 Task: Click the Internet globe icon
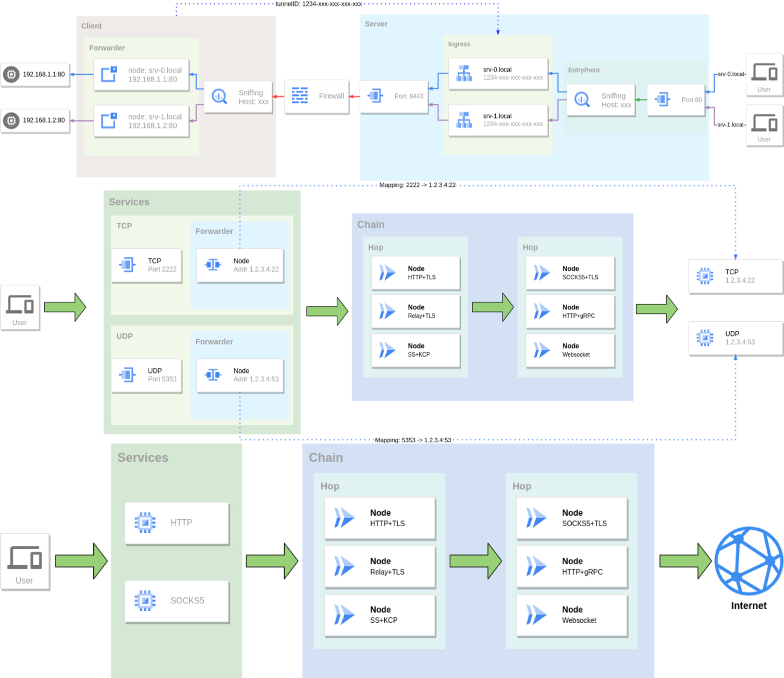tap(749, 561)
